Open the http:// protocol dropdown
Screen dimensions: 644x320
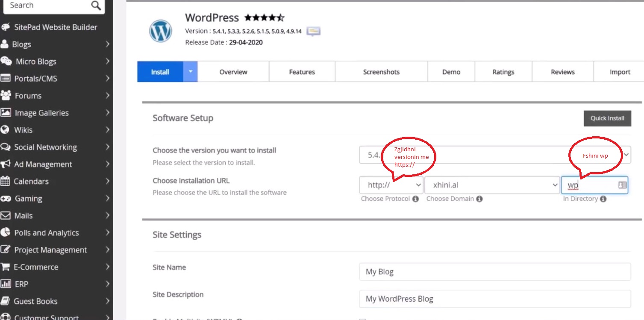click(391, 185)
